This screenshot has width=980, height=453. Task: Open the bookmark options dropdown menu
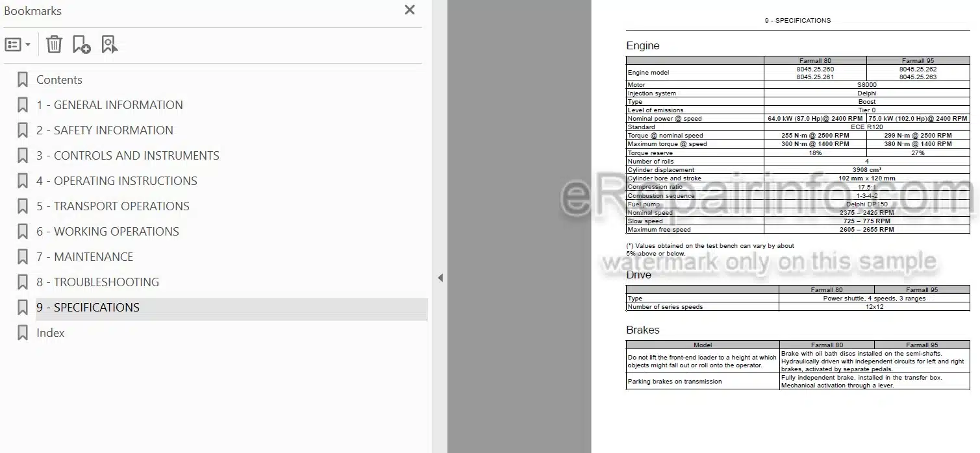(x=18, y=45)
